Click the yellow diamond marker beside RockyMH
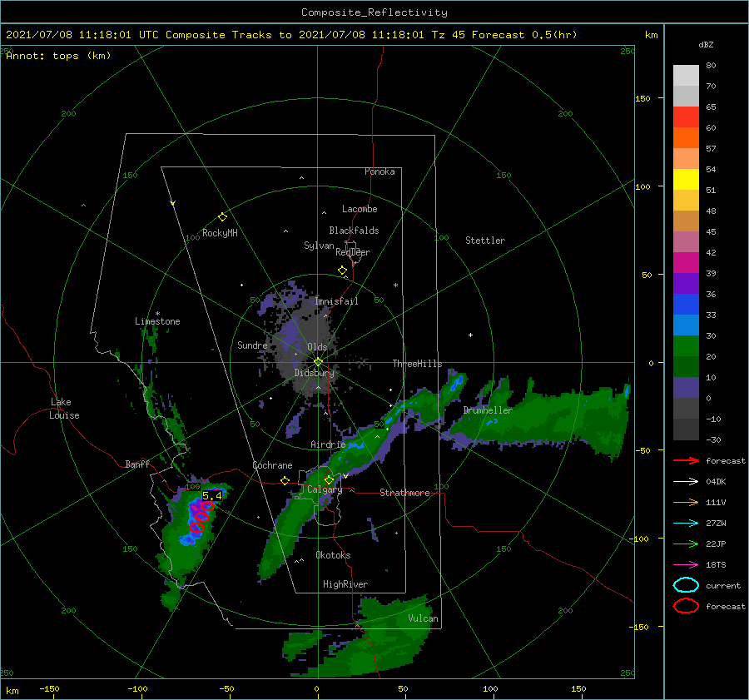This screenshot has height=700, width=749. point(222,217)
